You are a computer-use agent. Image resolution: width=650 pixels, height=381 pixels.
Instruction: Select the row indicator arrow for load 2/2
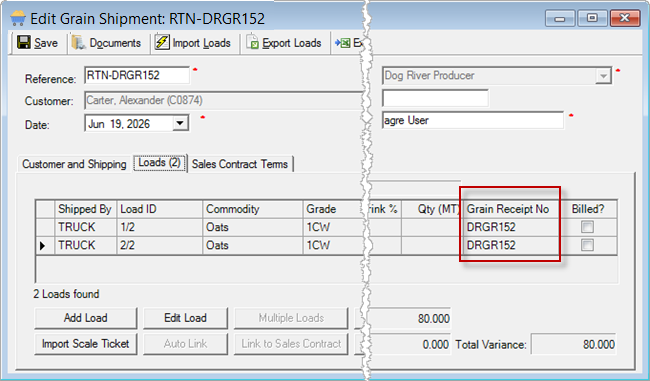[x=42, y=245]
